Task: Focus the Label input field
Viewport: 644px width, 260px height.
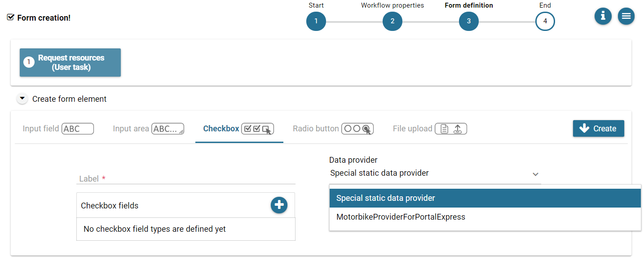Action: (x=186, y=178)
